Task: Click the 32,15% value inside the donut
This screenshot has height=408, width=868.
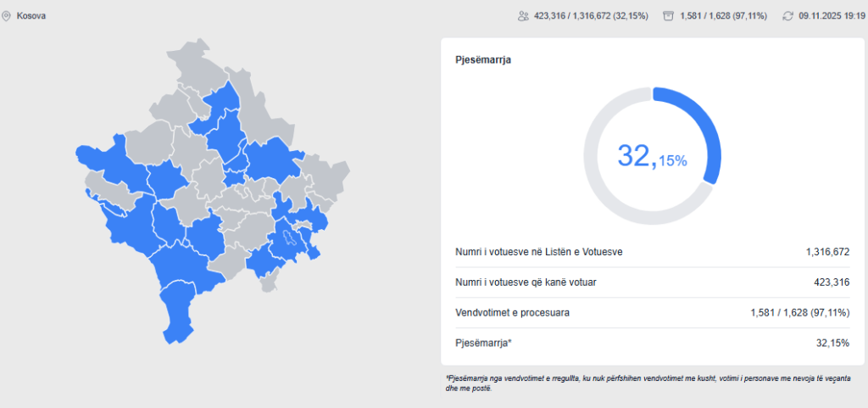Action: click(652, 157)
